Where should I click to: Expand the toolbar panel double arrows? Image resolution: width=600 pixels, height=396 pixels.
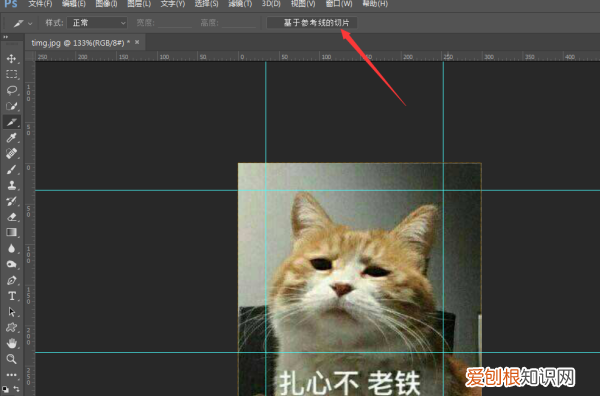pos(5,37)
